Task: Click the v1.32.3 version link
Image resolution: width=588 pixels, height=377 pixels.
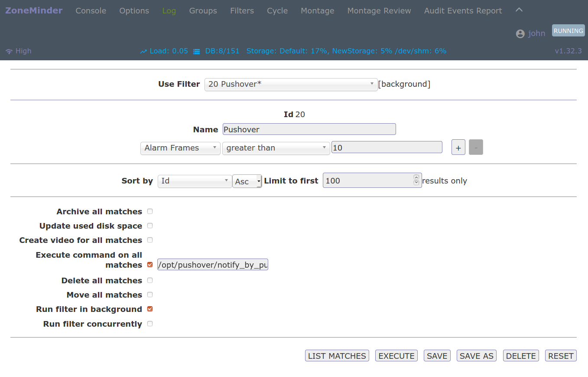Action: tap(568, 51)
